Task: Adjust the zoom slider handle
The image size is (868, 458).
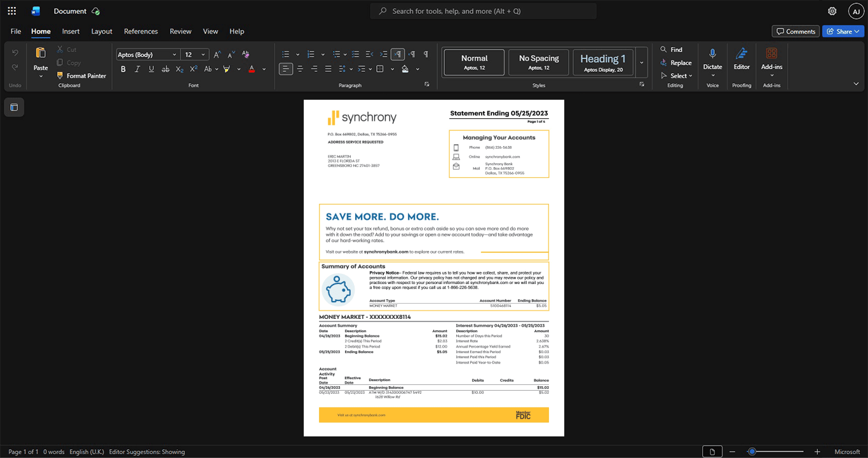Action: click(x=752, y=452)
